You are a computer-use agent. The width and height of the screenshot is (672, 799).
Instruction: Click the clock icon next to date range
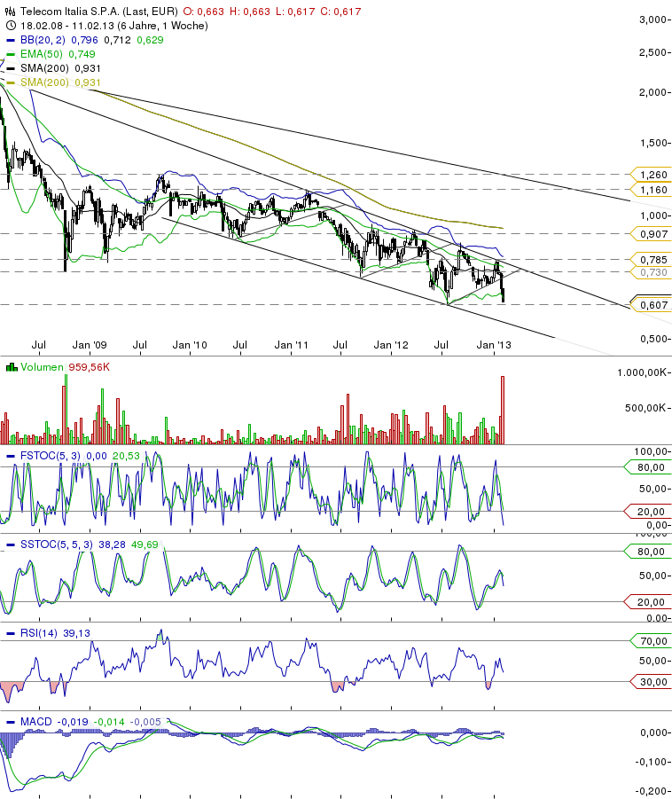pyautogui.click(x=10, y=26)
